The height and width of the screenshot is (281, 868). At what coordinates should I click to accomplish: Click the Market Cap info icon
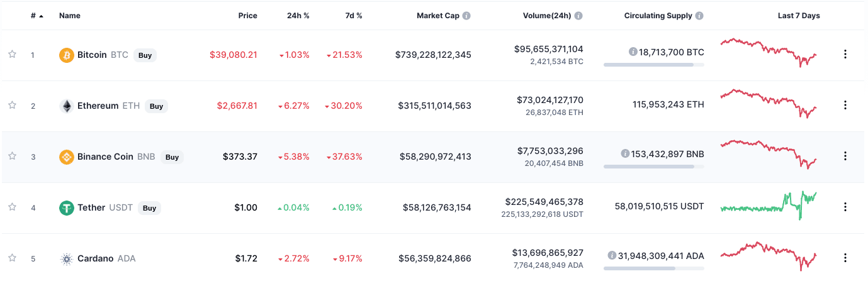(x=466, y=16)
